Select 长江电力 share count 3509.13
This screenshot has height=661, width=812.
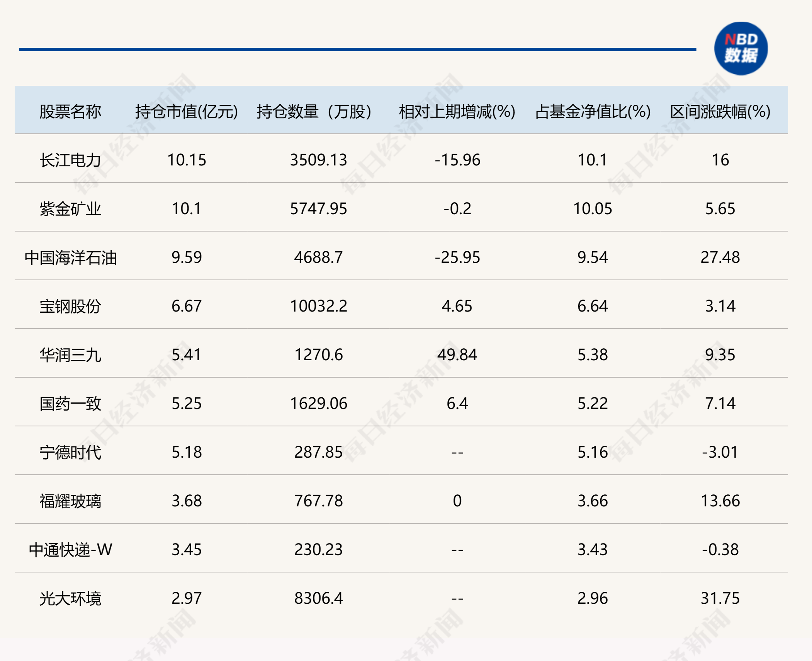click(318, 160)
